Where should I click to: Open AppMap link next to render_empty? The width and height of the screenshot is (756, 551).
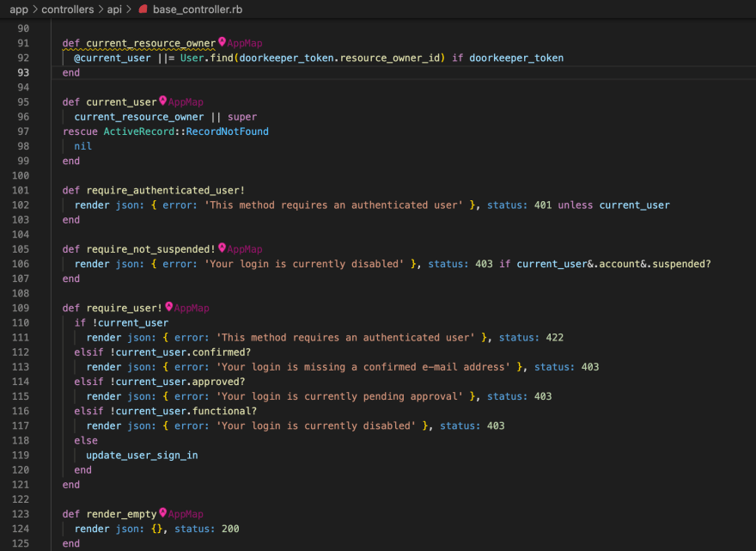186,514
